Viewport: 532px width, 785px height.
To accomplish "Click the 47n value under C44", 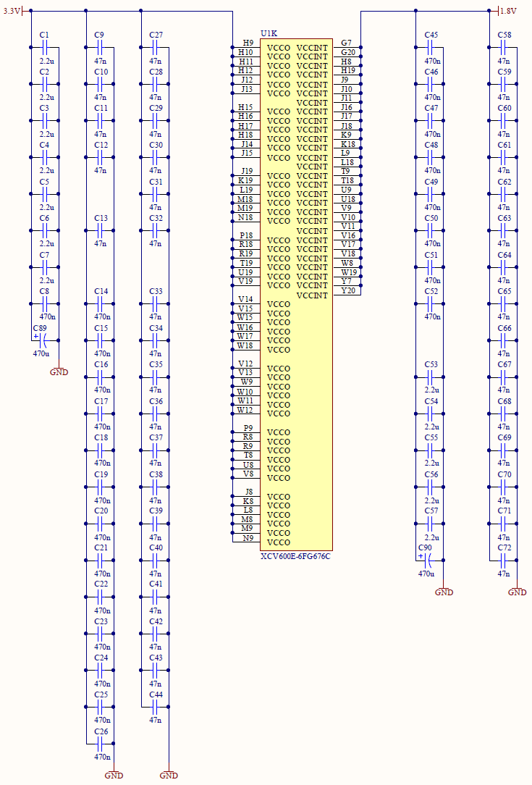I will click(156, 720).
